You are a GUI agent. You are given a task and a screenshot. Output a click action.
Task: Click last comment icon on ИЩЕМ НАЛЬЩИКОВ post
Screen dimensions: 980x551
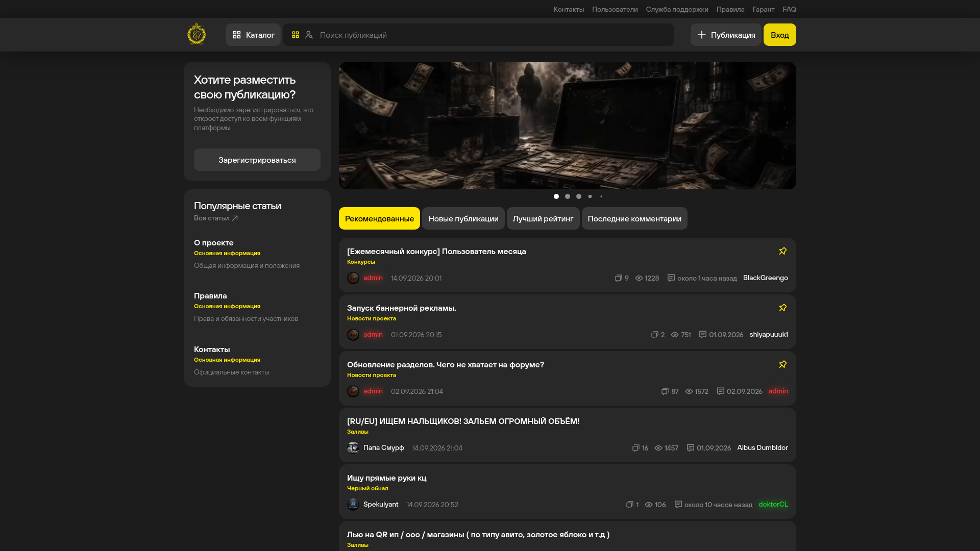[x=691, y=448]
